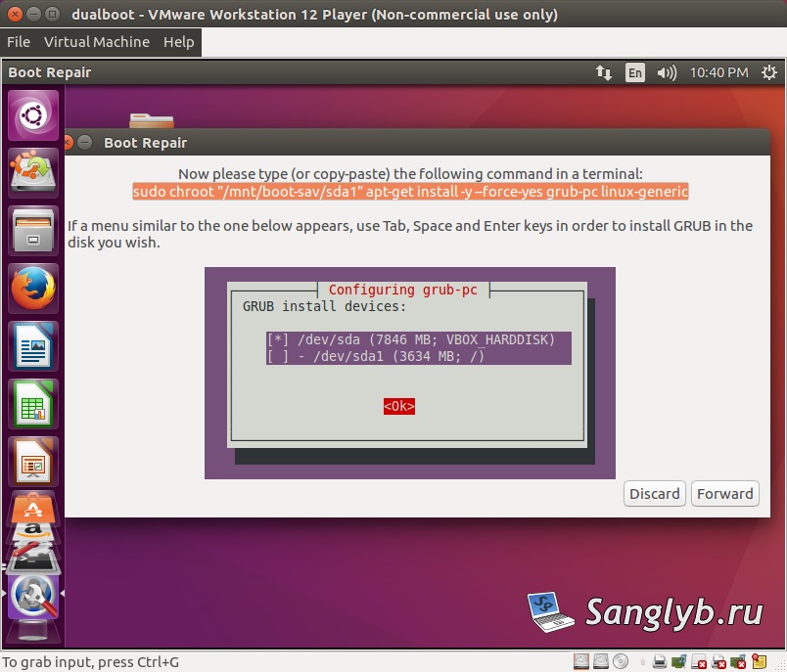Image resolution: width=787 pixels, height=672 pixels.
Task: Open the VMware File menu
Action: 19,42
